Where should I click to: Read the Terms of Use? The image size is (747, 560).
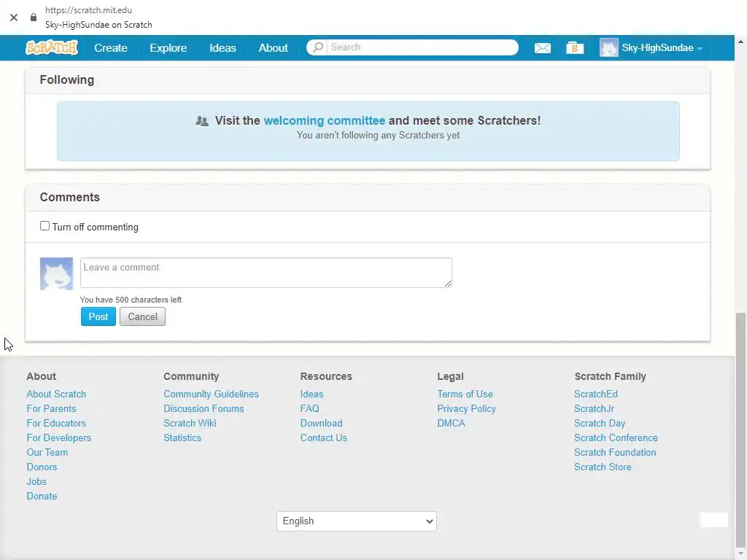[x=465, y=394]
